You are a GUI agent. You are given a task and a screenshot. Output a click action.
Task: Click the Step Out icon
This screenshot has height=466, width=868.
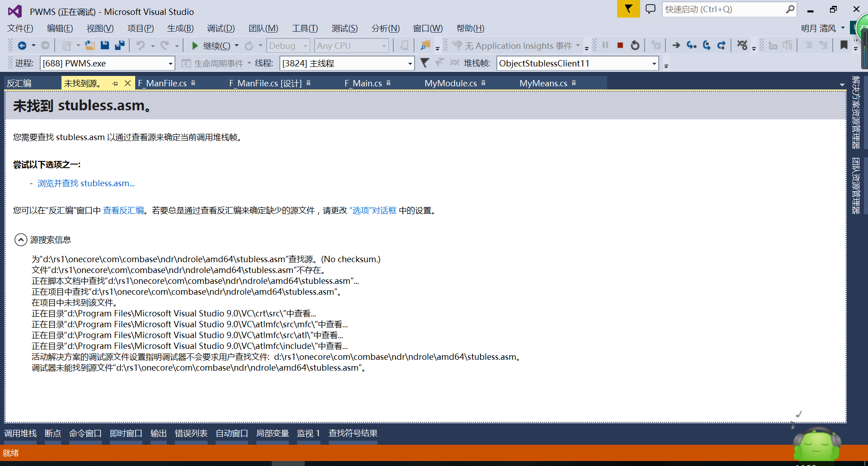point(722,46)
